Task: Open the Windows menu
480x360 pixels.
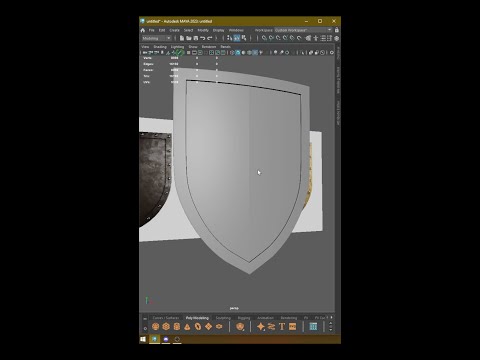Action: 236,30
